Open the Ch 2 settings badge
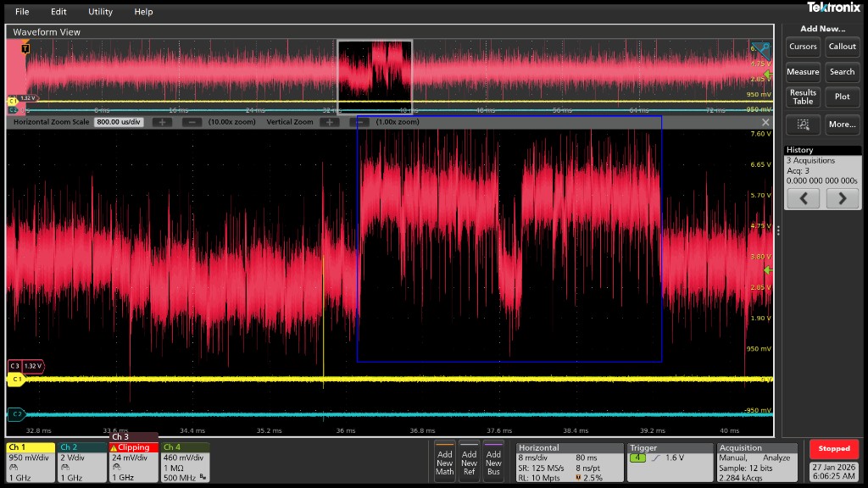The height and width of the screenshot is (488, 868). [82, 463]
